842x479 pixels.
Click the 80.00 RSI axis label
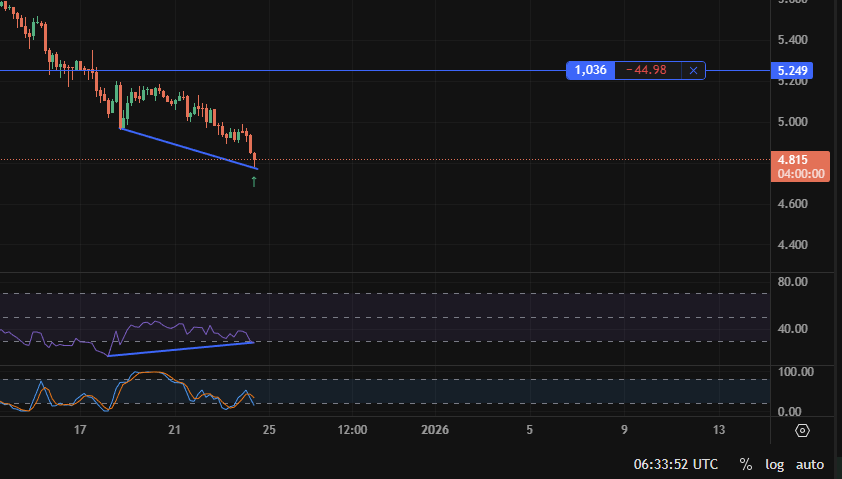793,282
